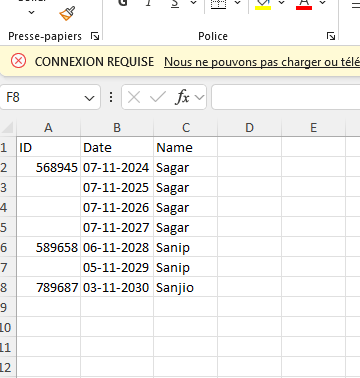Select the 'Name' header cell

click(x=186, y=147)
